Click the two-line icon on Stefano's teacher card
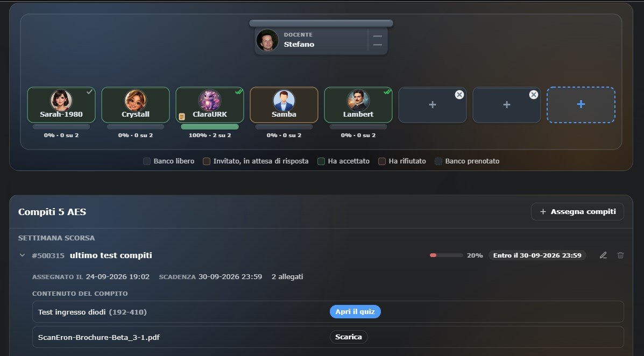 point(378,40)
